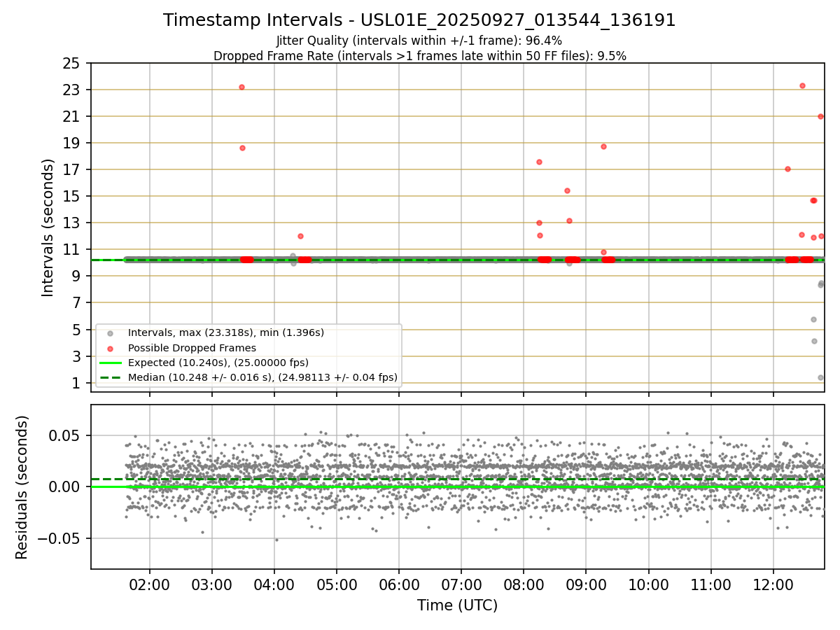840x630 pixels.
Task: Select the Dropped Frame Rate 9.5% subtitle
Action: click(419, 56)
